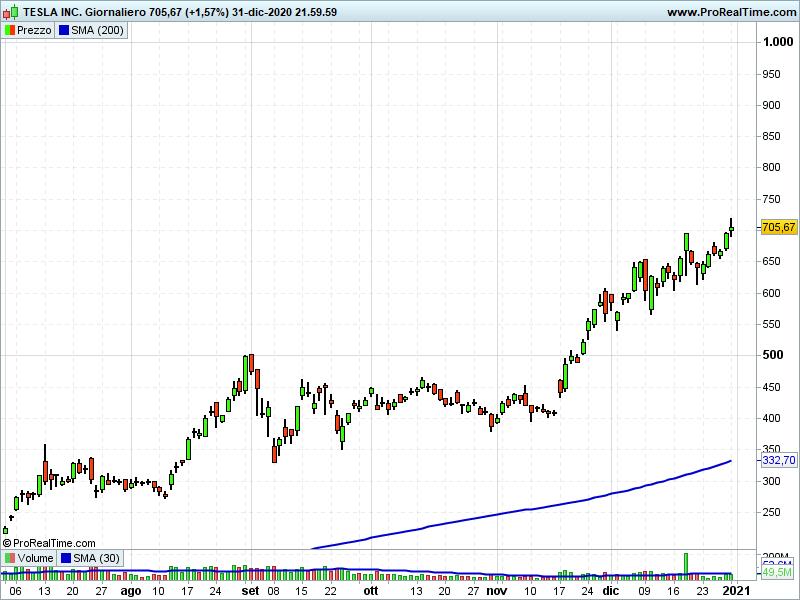Click the 1.000 price level on the axis
Image resolution: width=800 pixels, height=600 pixels.
pyautogui.click(x=777, y=42)
